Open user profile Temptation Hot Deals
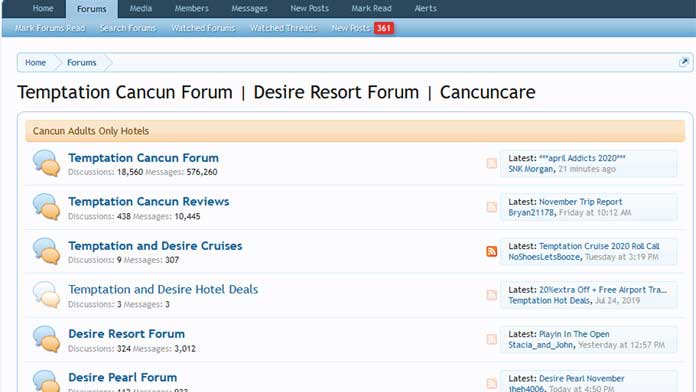 coord(549,301)
